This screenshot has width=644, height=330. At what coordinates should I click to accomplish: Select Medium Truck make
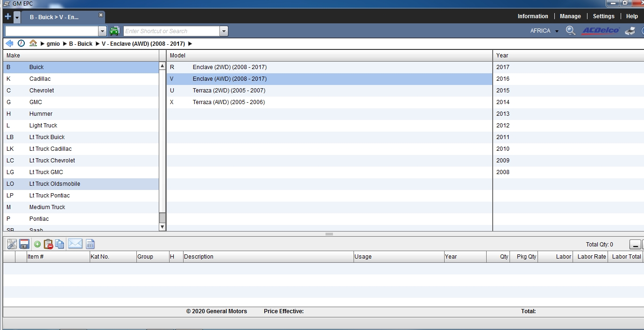point(81,207)
